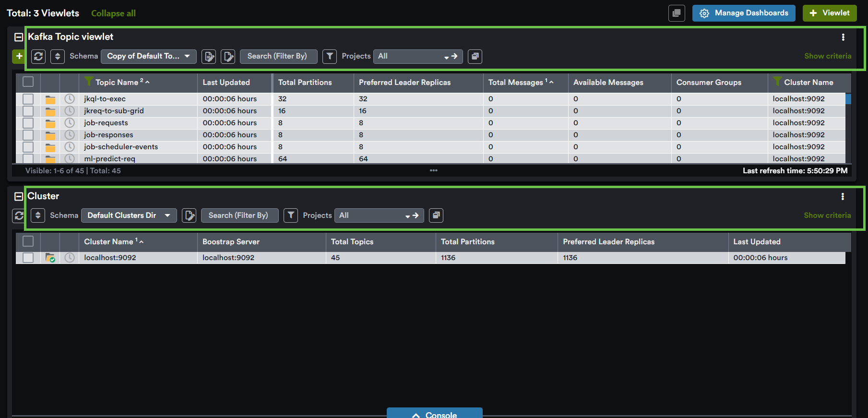Open the Cluster Projects dropdown
Screen dimensions: 868x418
379,215
